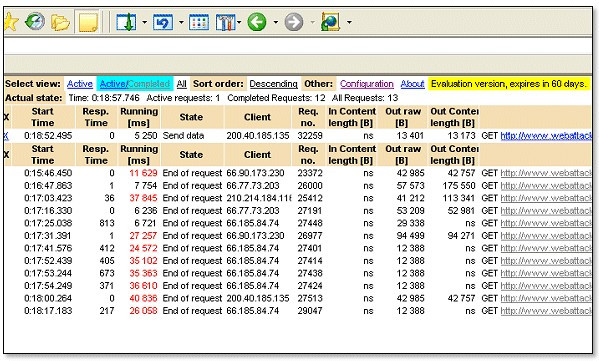Expand the back button history dropdown
The height and width of the screenshot is (361, 599).
click(275, 22)
